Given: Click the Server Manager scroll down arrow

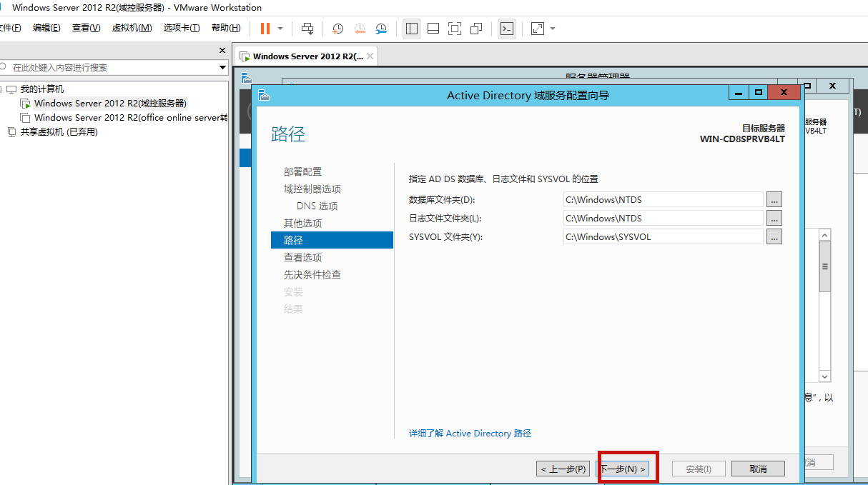Looking at the screenshot, I should click(x=824, y=376).
